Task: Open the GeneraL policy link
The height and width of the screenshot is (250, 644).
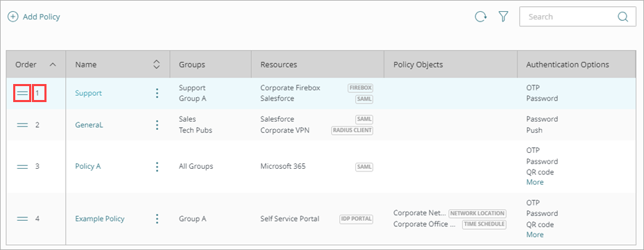Action: tap(89, 125)
